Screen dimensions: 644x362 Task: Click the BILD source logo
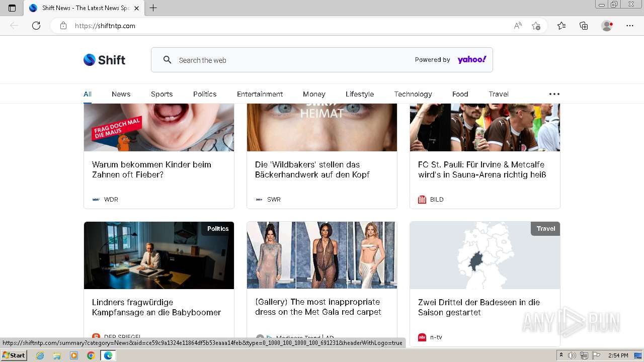[x=422, y=200]
